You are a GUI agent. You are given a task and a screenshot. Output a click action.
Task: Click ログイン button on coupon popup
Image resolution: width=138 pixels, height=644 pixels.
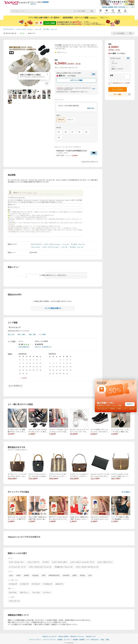130,404
